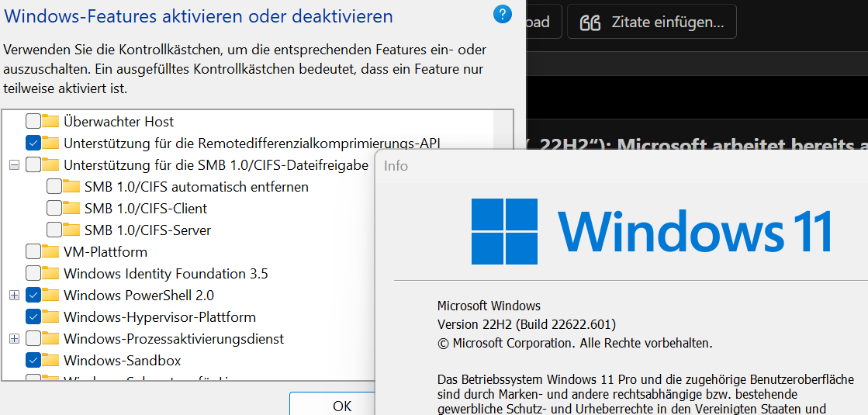
Task: Click the Microsoft Windows text in Info
Action: point(489,306)
